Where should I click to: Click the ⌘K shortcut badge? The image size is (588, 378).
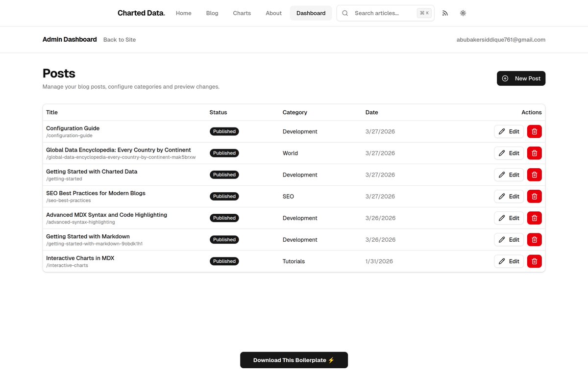point(424,13)
